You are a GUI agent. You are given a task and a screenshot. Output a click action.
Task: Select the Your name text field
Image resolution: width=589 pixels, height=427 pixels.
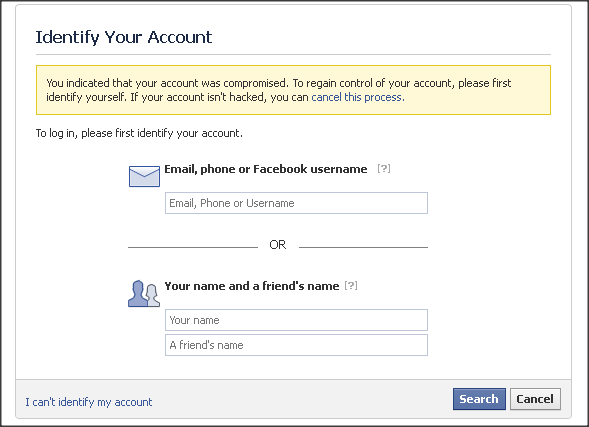[296, 320]
